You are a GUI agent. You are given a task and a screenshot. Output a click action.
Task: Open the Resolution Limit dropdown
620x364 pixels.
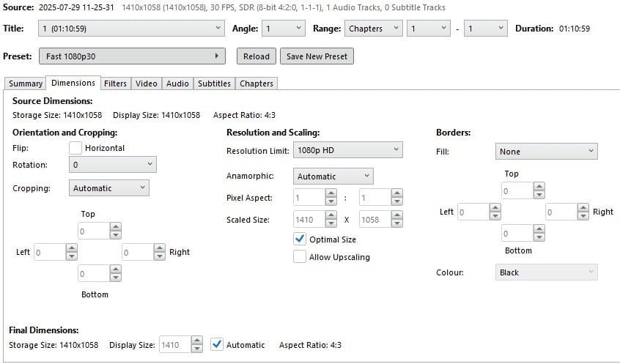(348, 150)
